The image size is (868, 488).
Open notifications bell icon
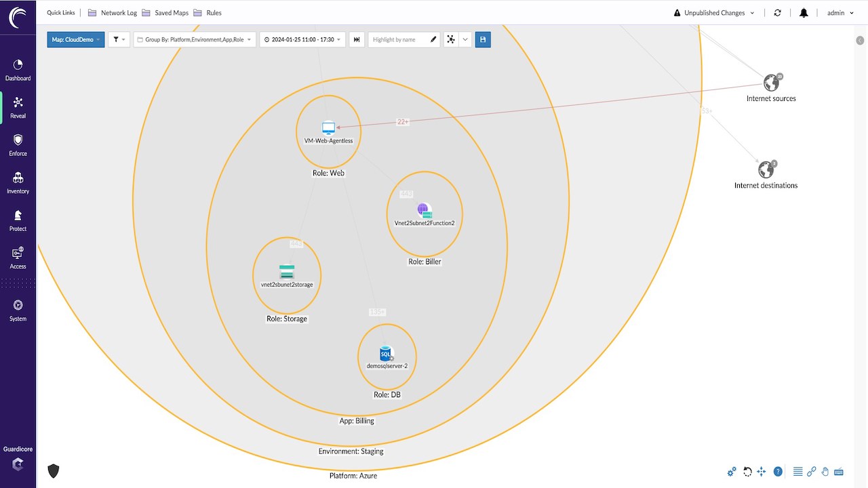point(804,13)
